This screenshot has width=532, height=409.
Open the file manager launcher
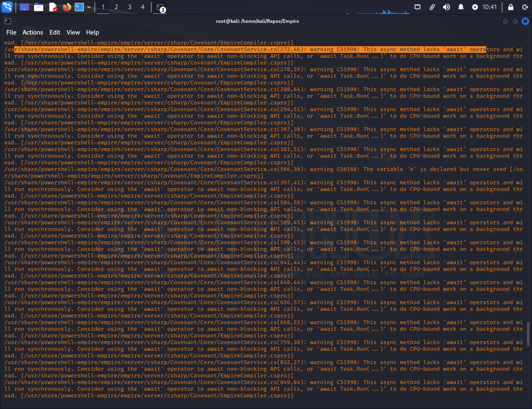tap(39, 7)
